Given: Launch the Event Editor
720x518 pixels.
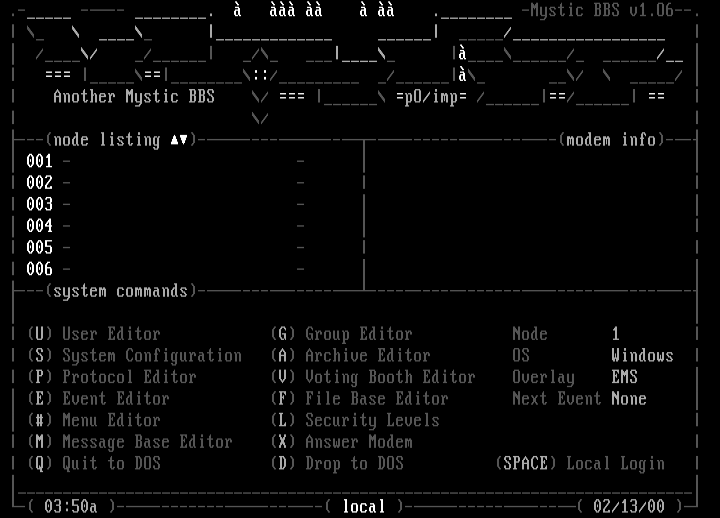Looking at the screenshot, I should [x=98, y=399].
